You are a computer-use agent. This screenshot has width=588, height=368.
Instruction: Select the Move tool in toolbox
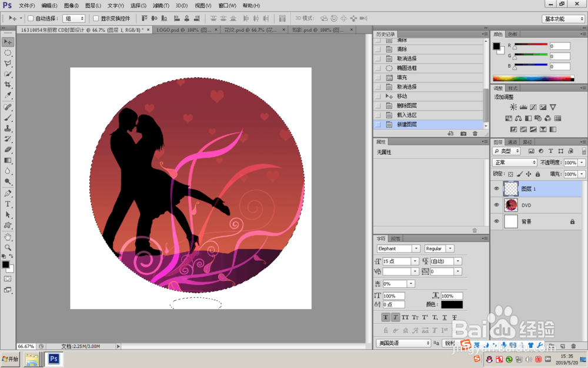click(x=8, y=42)
